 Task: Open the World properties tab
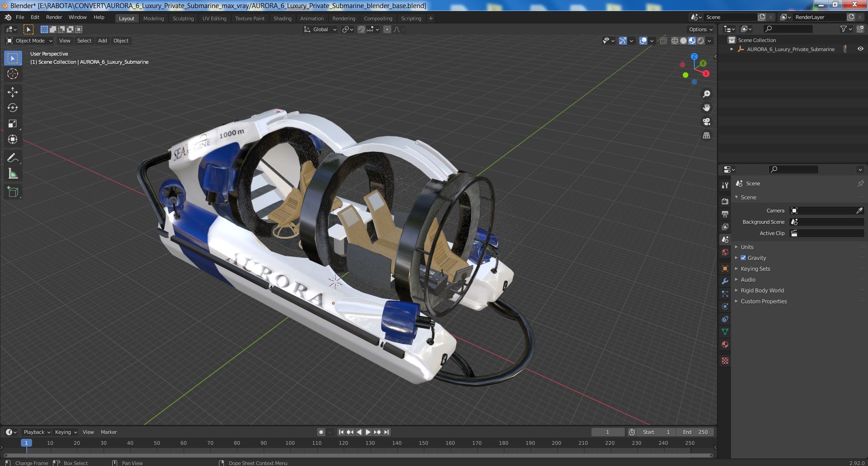pyautogui.click(x=725, y=252)
